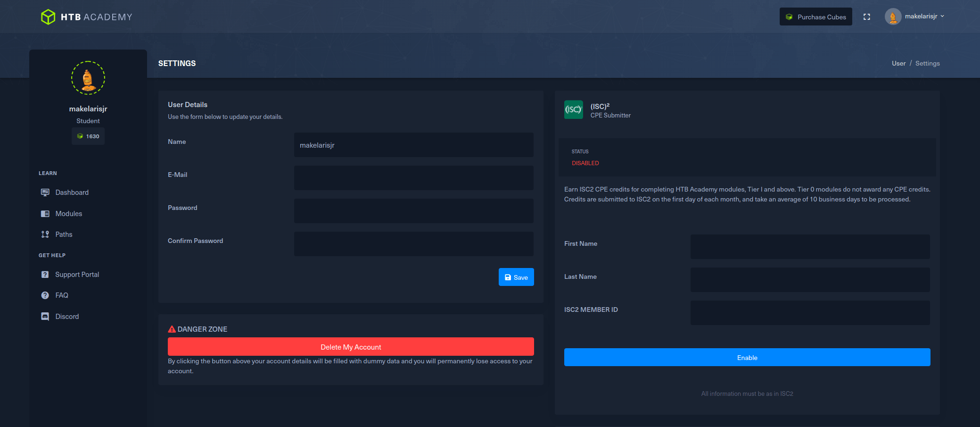Save the user details form
980x427 pixels.
point(516,277)
